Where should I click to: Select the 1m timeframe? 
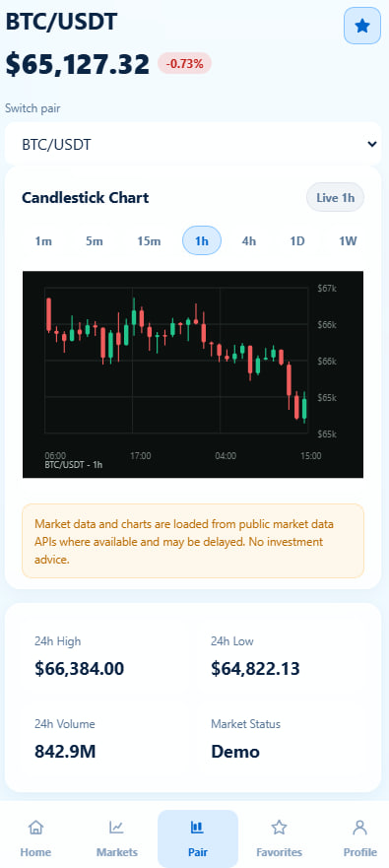pyautogui.click(x=43, y=240)
